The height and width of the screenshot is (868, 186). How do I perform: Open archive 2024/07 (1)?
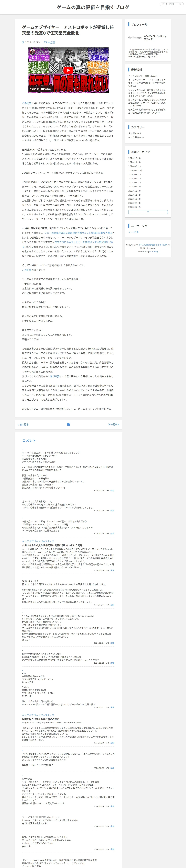(x=134, y=175)
